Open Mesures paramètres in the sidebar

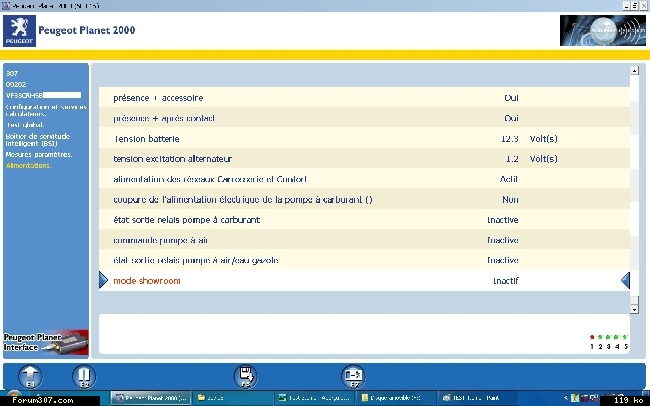[39, 154]
